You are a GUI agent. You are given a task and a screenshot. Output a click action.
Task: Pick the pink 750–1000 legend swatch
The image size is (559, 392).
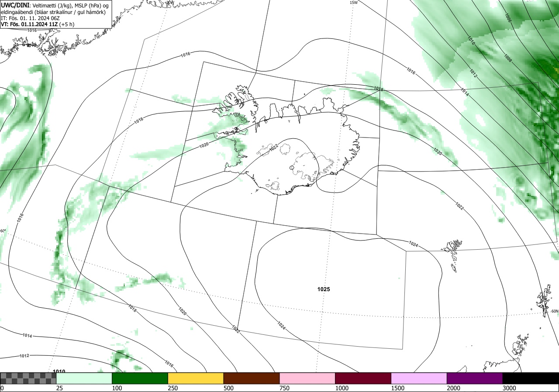click(307, 378)
